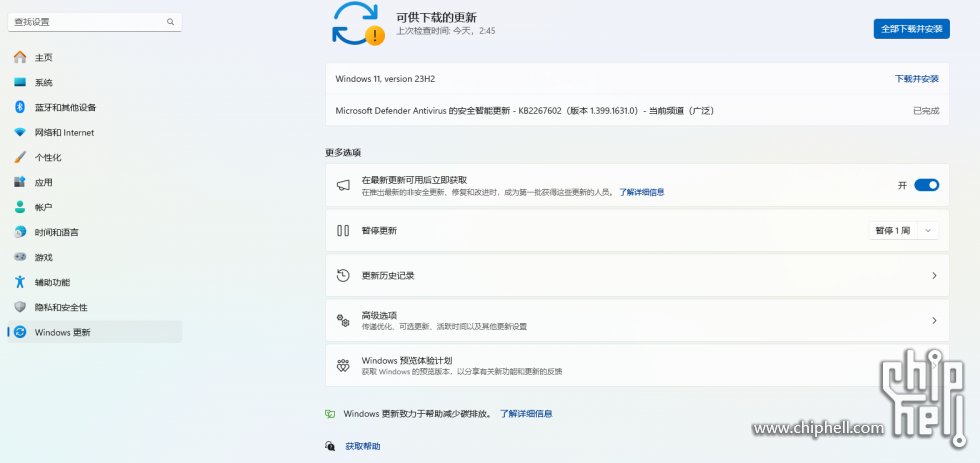Click the 暂停更新 label
The height and width of the screenshot is (463, 980).
click(379, 231)
